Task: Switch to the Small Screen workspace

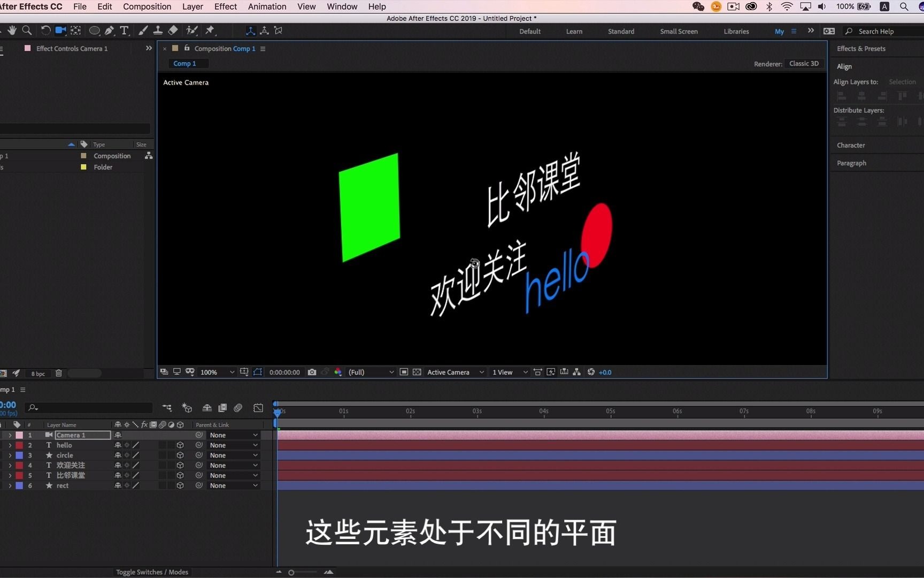Action: 679,31
